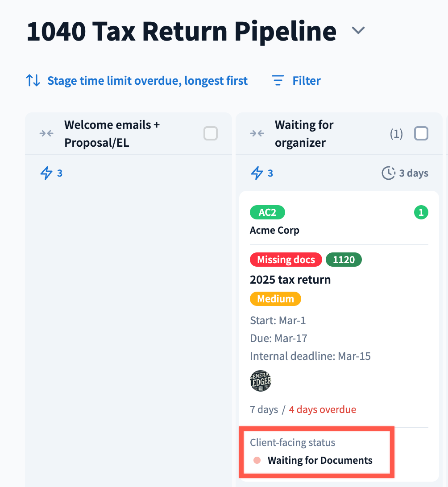Click the red Missing docs tag
Image resolution: width=448 pixels, height=487 pixels.
(286, 260)
